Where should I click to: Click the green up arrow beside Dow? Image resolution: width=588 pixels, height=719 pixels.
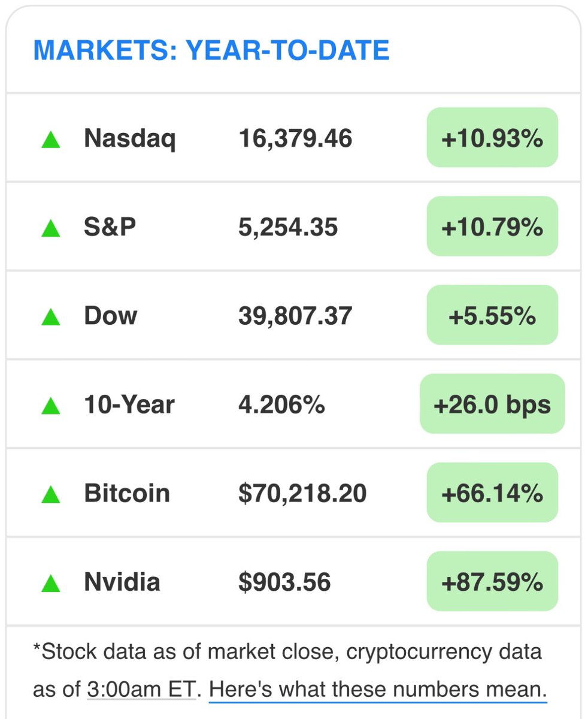click(50, 316)
